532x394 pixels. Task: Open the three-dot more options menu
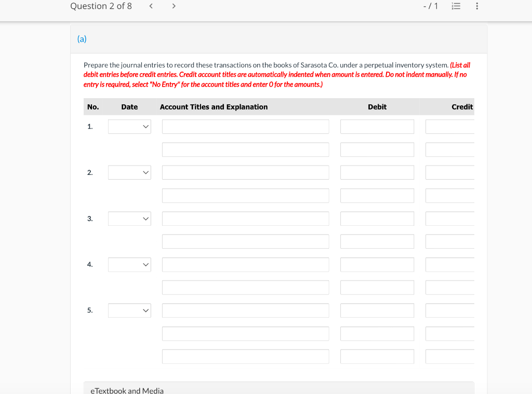pyautogui.click(x=477, y=6)
